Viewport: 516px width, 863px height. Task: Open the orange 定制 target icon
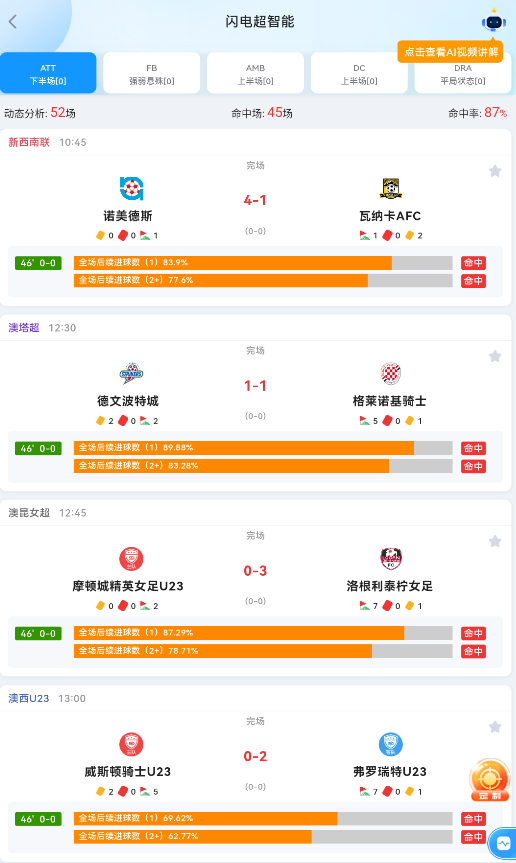click(490, 780)
